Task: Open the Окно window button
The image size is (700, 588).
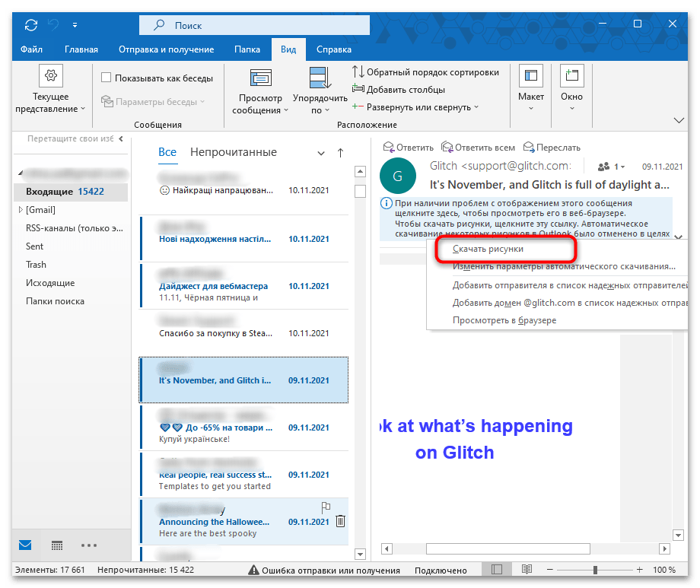Action: click(572, 88)
